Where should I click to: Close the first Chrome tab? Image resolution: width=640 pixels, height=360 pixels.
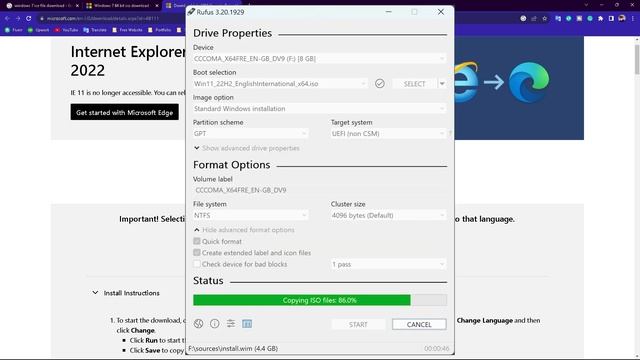pos(77,6)
